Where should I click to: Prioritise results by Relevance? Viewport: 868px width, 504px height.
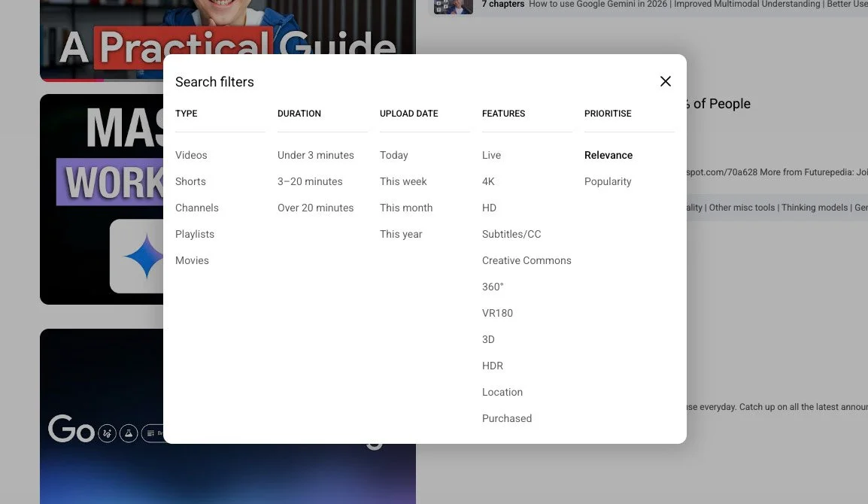(x=609, y=155)
